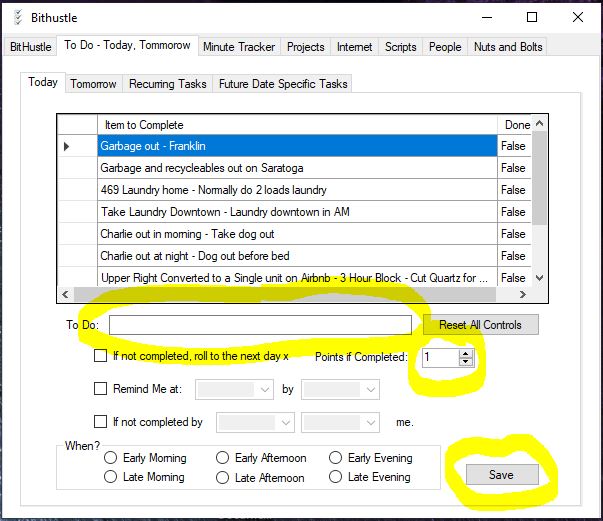Pick Late Evening radio option
The width and height of the screenshot is (603, 521).
coord(335,477)
